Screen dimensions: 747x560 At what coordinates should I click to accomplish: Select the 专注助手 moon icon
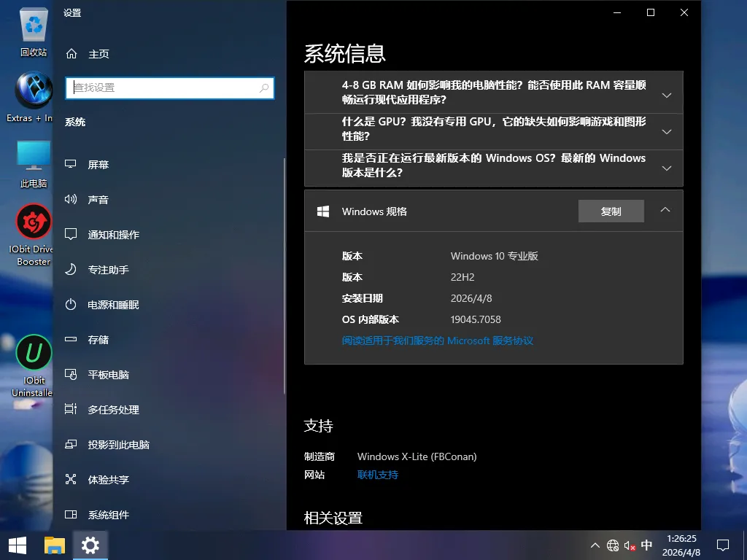click(x=71, y=270)
